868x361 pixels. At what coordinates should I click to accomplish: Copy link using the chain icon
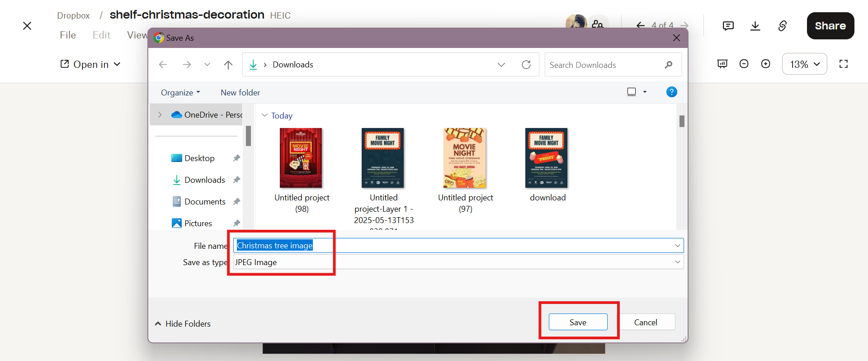[783, 26]
